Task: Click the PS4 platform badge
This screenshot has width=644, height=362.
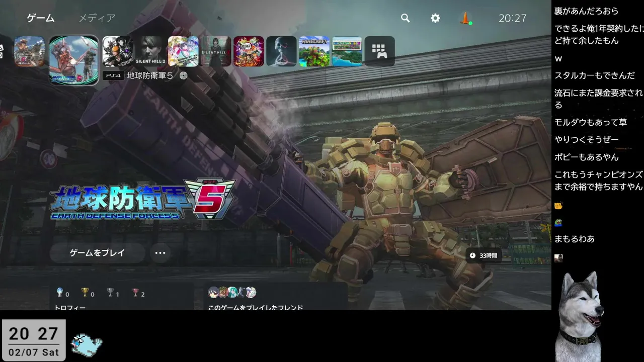Action: coord(113,76)
